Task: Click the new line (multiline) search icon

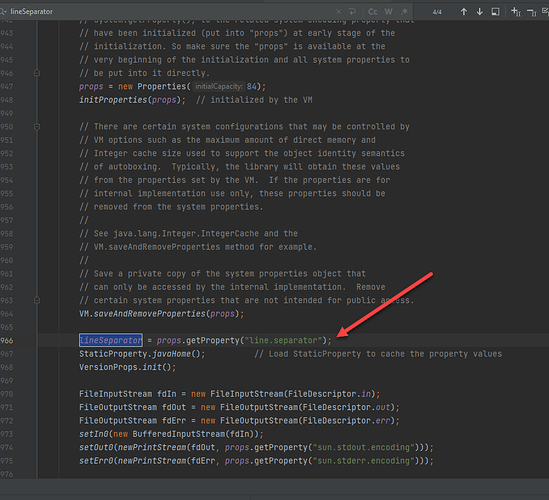Action: click(x=352, y=12)
